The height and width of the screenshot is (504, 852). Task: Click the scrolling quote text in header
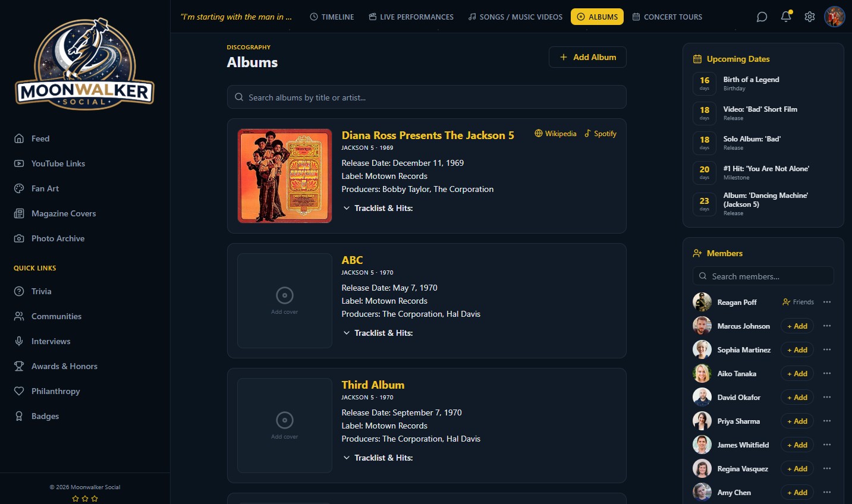tap(236, 17)
